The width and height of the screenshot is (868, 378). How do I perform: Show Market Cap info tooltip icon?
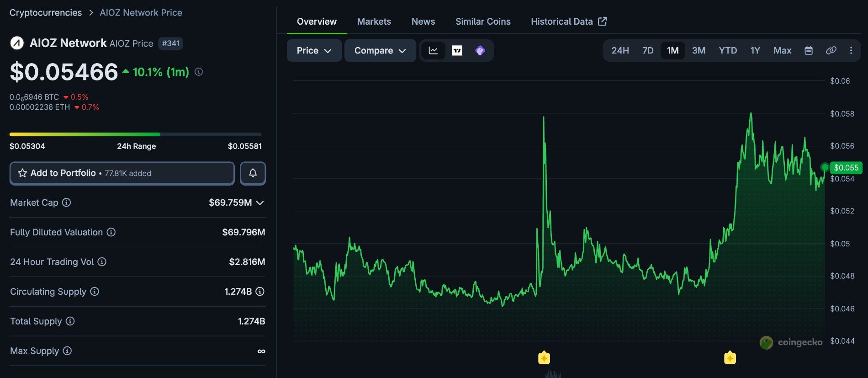coord(66,202)
